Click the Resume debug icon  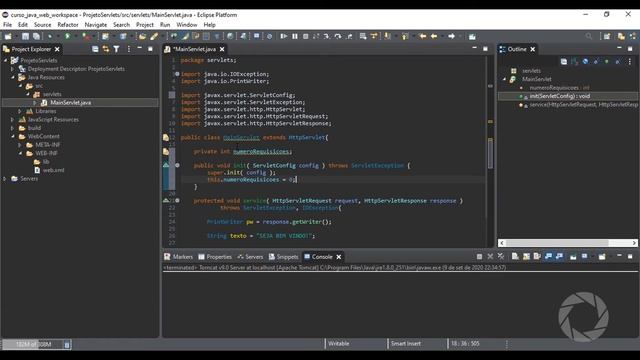point(284,36)
